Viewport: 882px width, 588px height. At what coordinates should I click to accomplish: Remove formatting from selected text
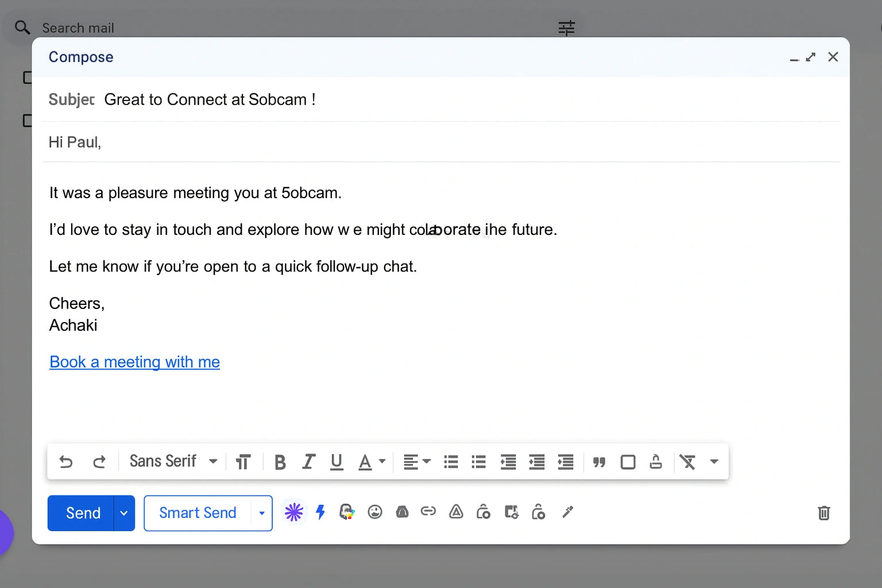687,462
